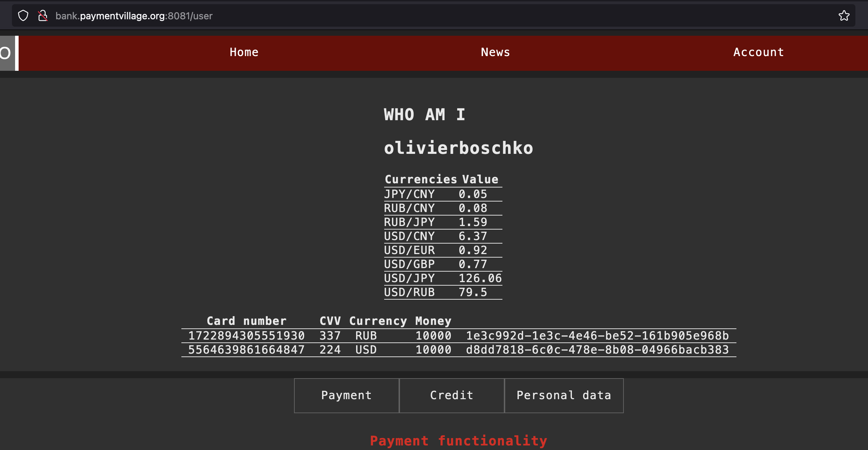The height and width of the screenshot is (450, 868).
Task: Switch to the Payment tab
Action: 346,395
